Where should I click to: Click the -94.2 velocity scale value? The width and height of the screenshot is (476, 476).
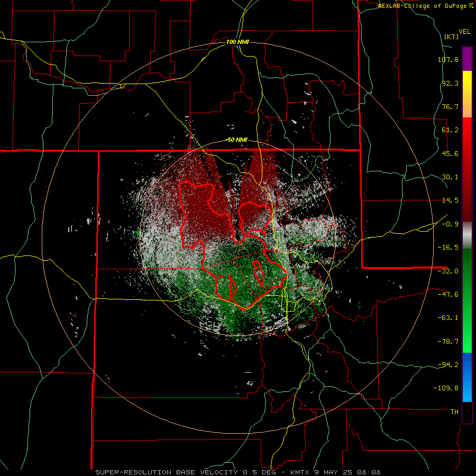(448, 364)
